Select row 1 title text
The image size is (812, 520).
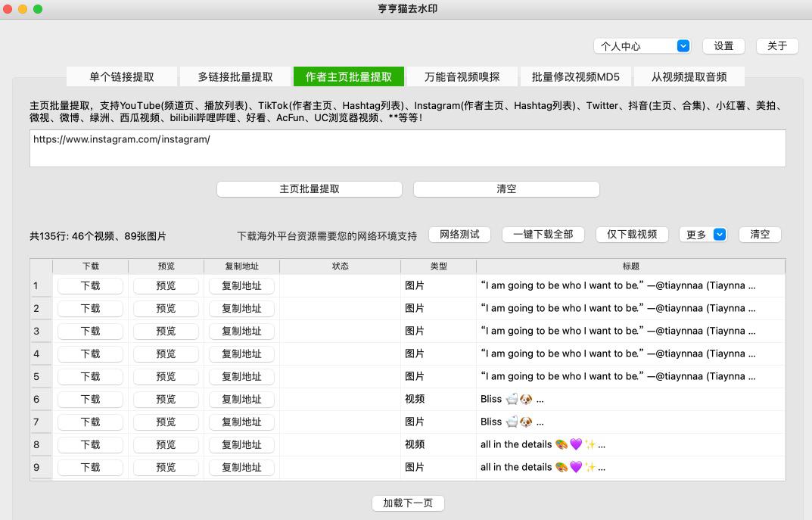pos(618,285)
